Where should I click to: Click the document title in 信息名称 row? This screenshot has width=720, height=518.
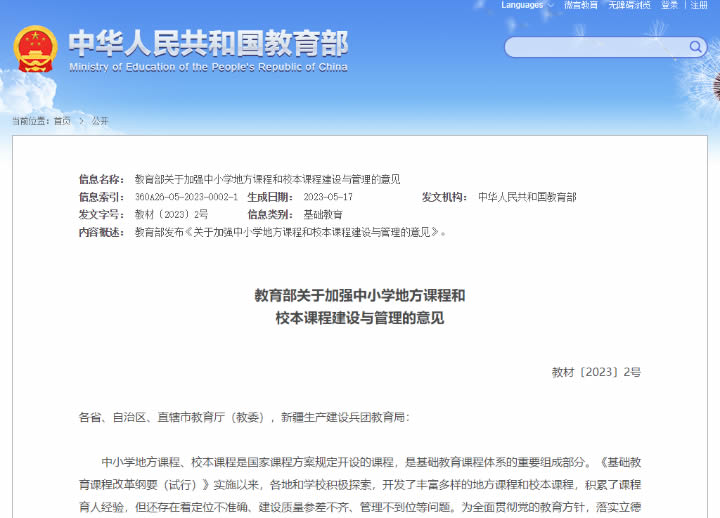267,179
